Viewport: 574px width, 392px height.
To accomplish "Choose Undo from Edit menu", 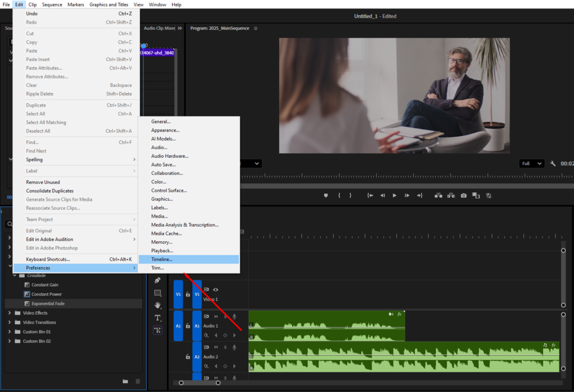I will 76,13.
